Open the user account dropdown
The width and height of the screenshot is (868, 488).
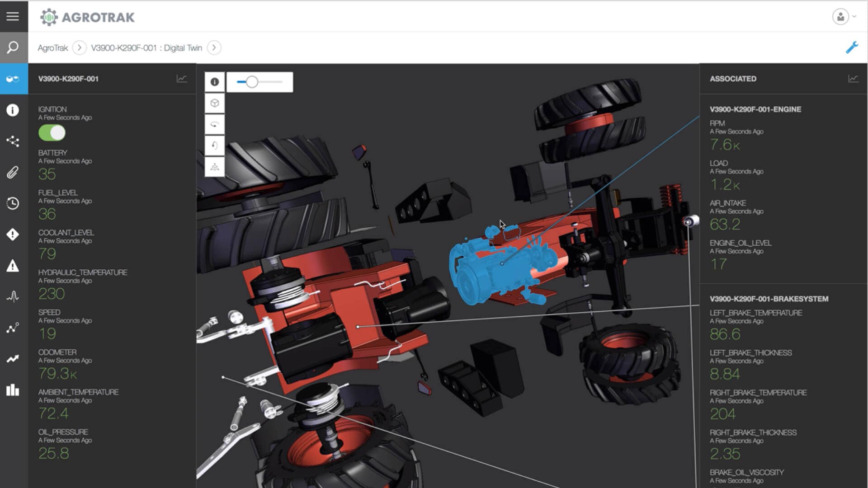[844, 17]
